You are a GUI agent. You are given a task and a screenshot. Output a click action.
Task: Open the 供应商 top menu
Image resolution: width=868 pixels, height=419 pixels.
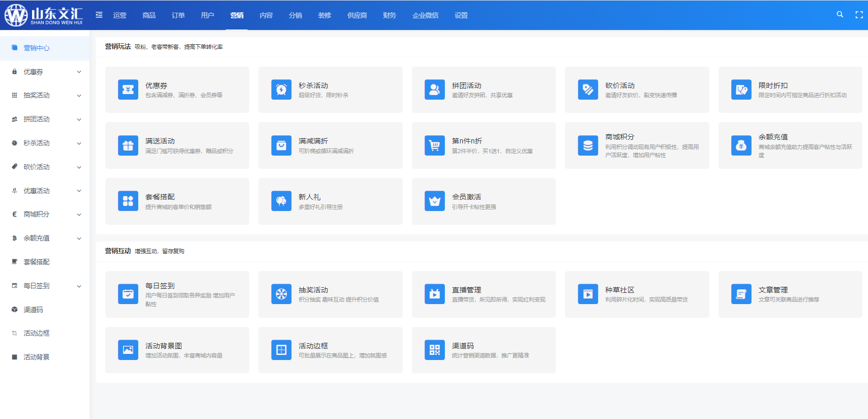357,15
